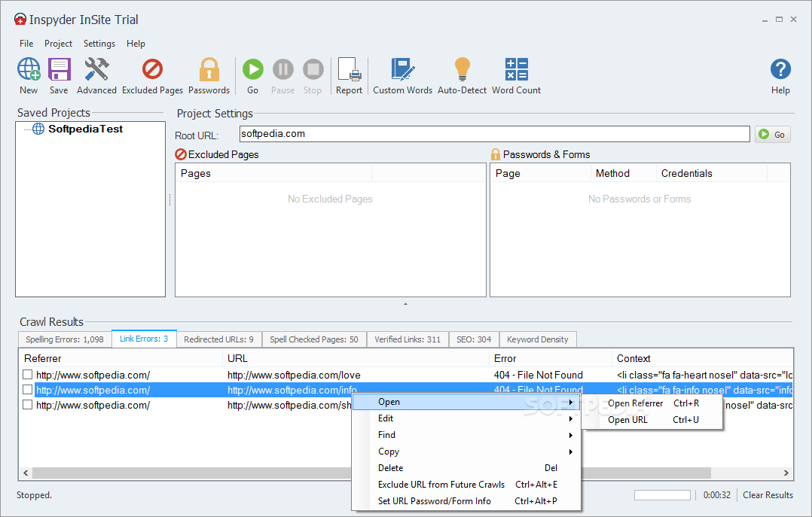Sort by URL column header
This screenshot has height=517, width=812.
pyautogui.click(x=356, y=359)
